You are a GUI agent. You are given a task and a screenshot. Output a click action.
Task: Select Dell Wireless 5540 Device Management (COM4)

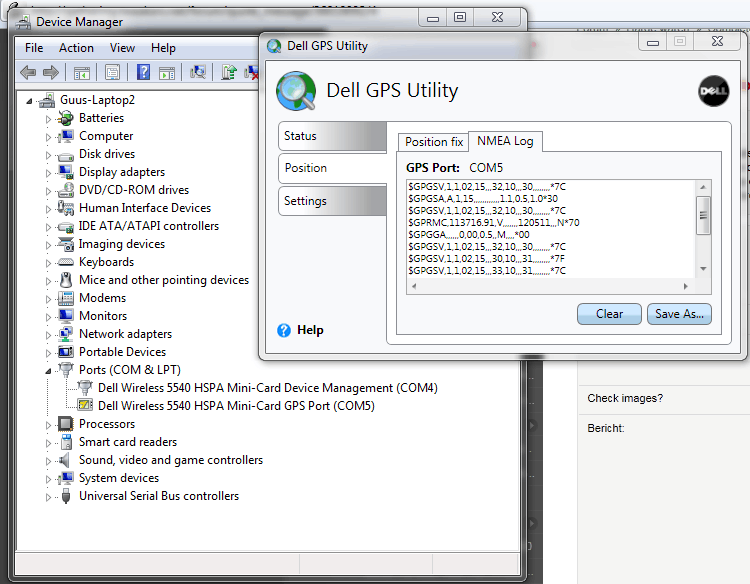coord(267,388)
